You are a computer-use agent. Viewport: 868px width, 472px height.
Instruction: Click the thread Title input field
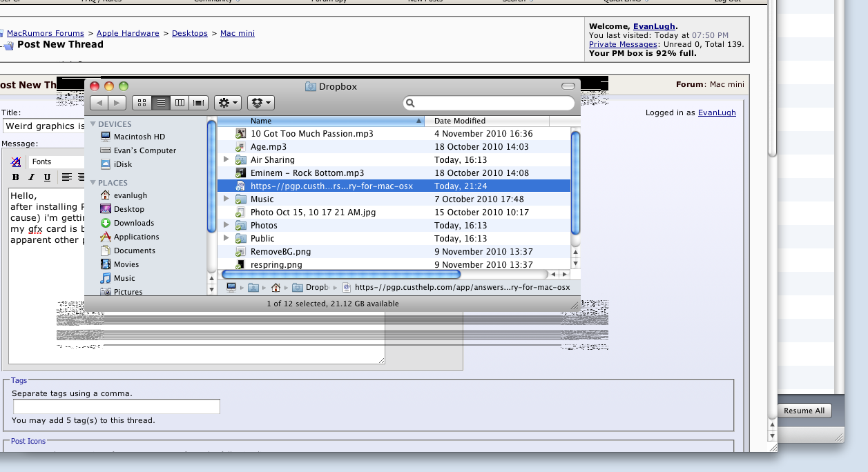pyautogui.click(x=44, y=126)
